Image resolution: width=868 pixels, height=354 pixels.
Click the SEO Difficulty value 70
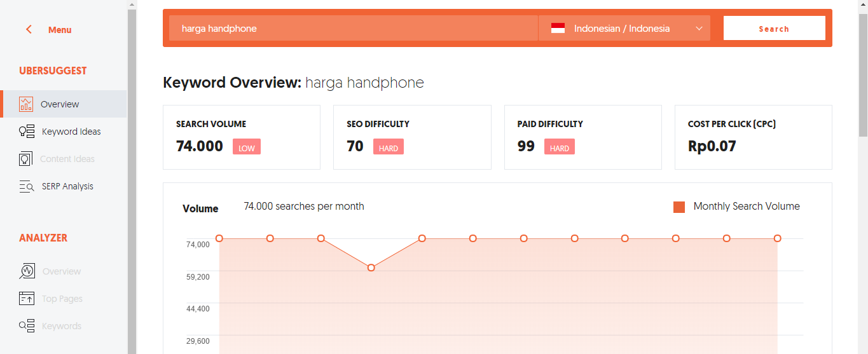coord(355,146)
